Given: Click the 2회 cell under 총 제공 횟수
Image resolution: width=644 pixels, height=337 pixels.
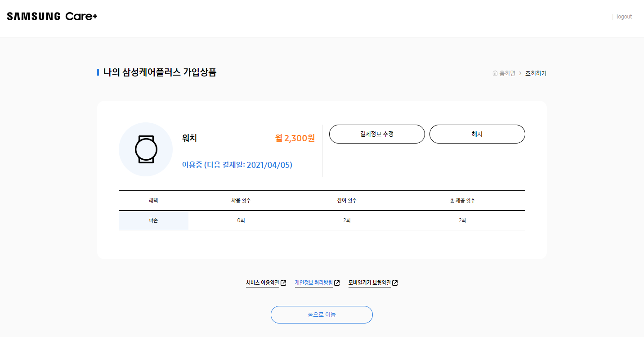Looking at the screenshot, I should coord(462,220).
